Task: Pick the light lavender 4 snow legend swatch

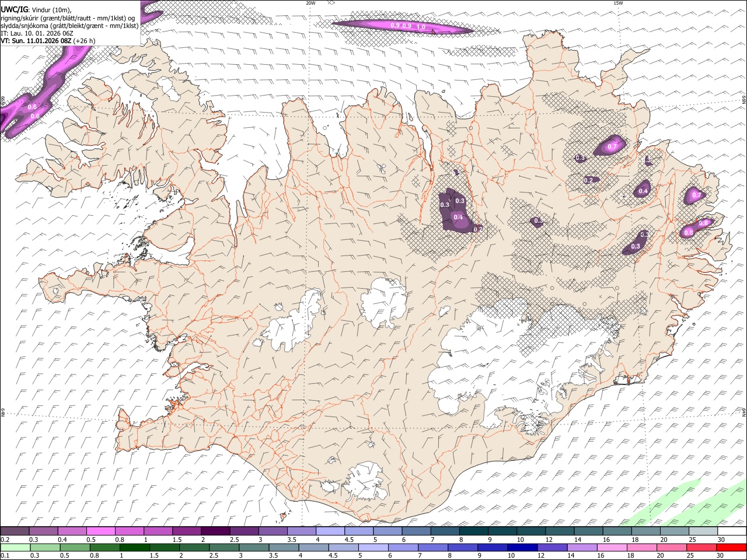Action: [x=330, y=531]
